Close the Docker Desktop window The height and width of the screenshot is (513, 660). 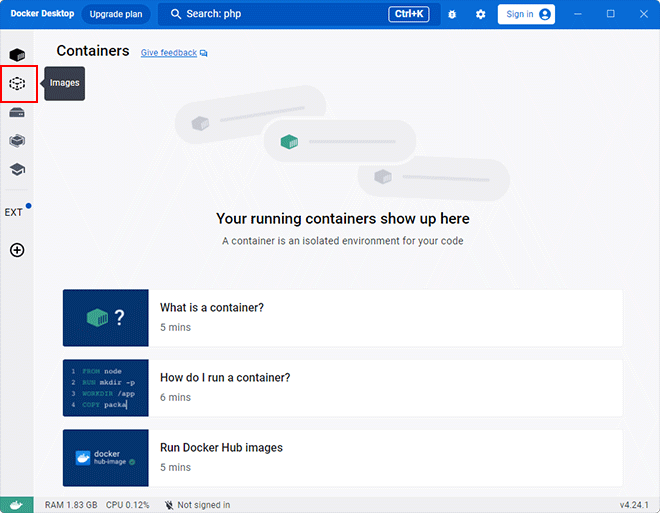pyautogui.click(x=644, y=14)
